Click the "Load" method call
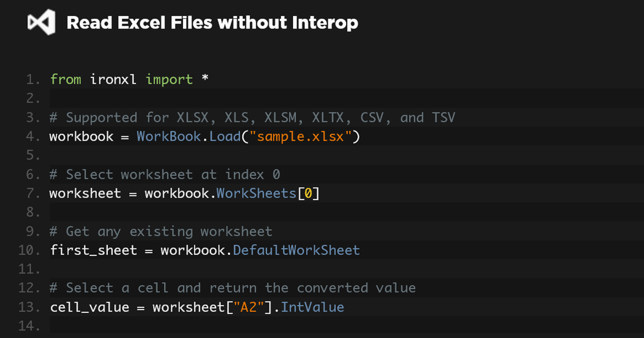 pos(225,136)
